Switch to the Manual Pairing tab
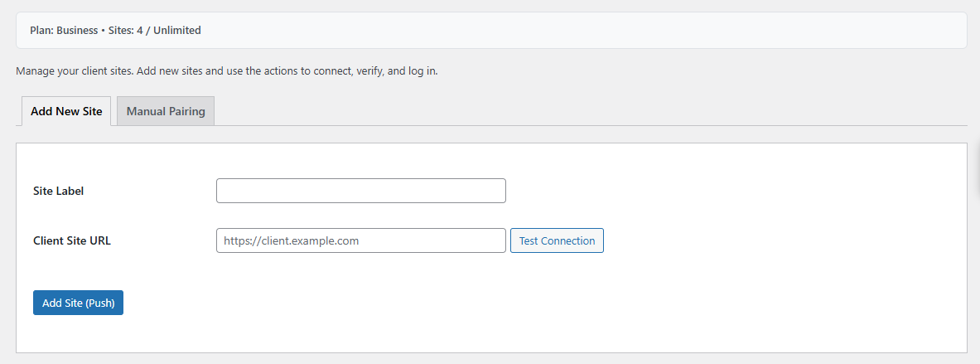Viewport: 980px width, 364px height. pos(166,111)
